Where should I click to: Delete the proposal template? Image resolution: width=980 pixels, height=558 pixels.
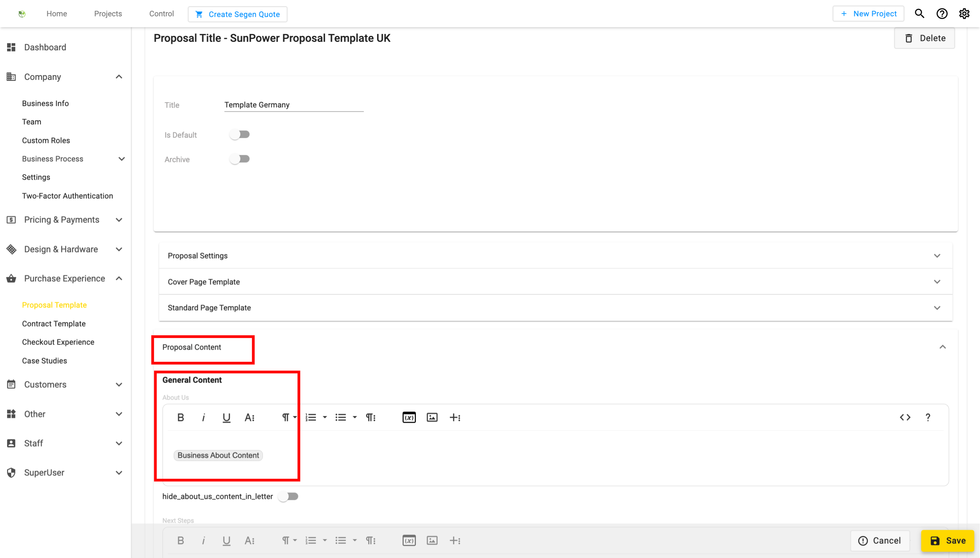point(925,38)
